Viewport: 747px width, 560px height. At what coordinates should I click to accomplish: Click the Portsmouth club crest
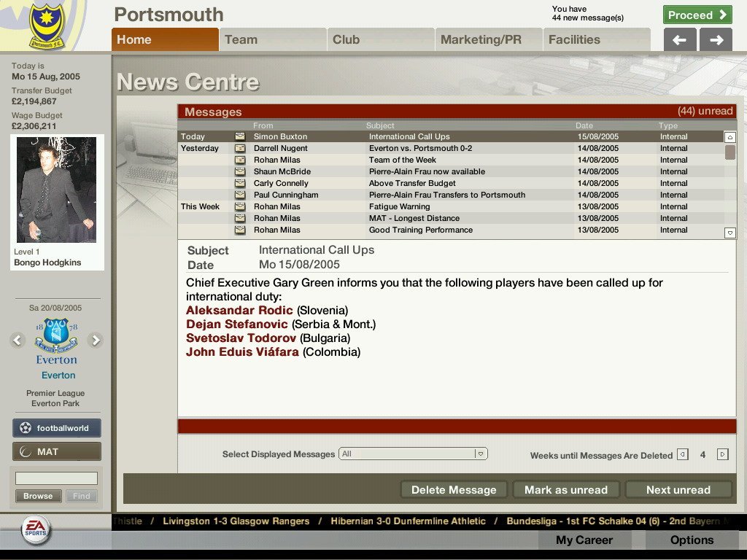click(x=47, y=26)
